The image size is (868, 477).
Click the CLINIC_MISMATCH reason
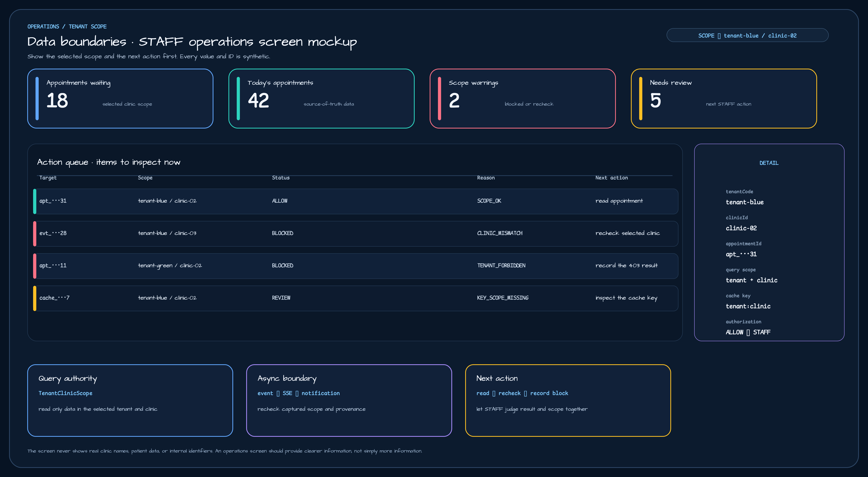click(x=500, y=233)
